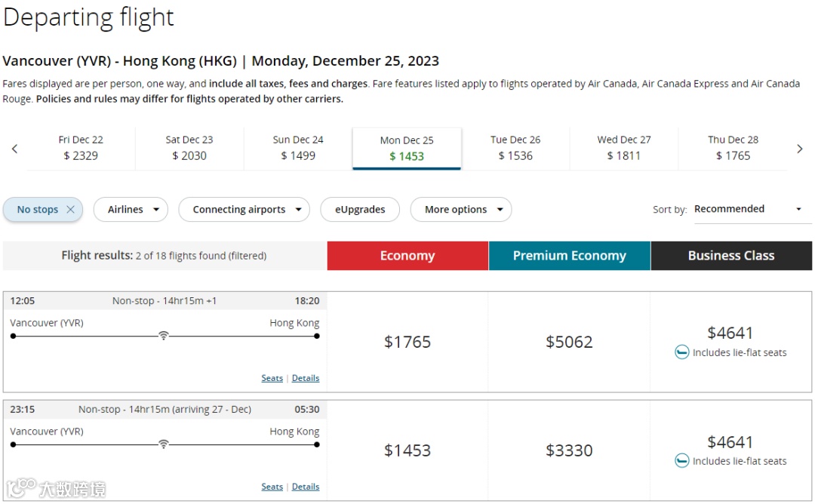Click the Business Class column header
Viewport: 815px width, 504px height.
tap(730, 256)
